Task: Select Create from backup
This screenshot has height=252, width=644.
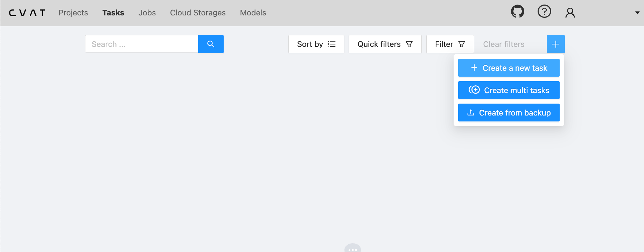Action: coord(509,113)
